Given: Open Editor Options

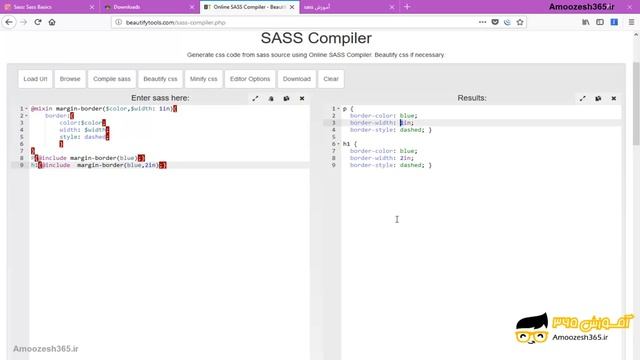Looking at the screenshot, I should pyautogui.click(x=250, y=79).
